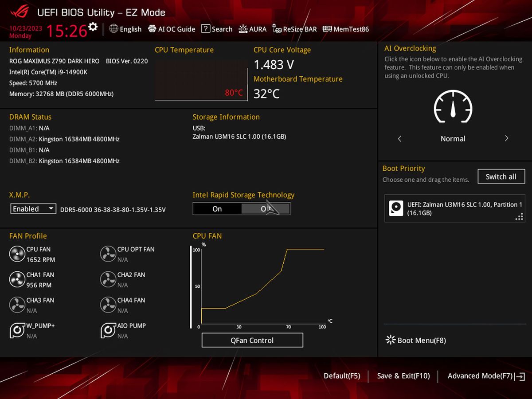Click the 1.483 V voltage reading
Viewport: 532px width, 399px height.
coord(274,65)
